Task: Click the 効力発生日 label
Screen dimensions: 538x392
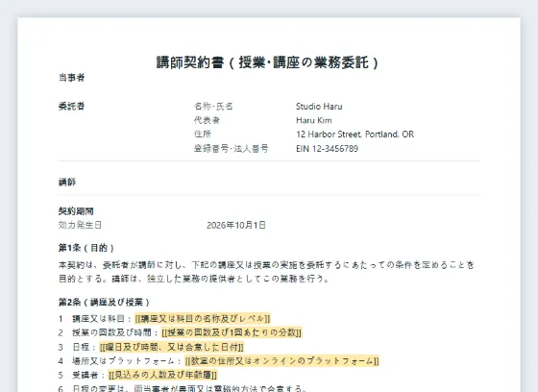Action: click(x=80, y=225)
